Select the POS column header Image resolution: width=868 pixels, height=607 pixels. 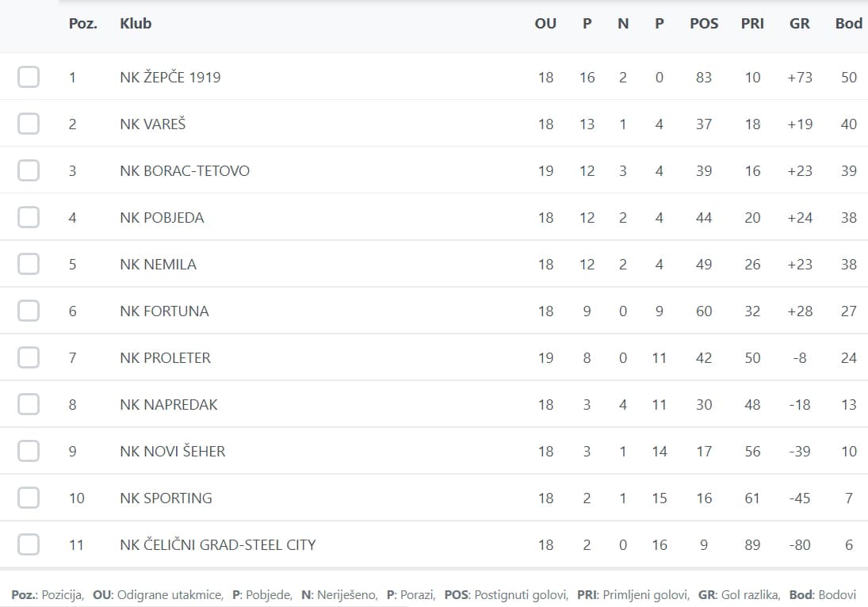click(704, 23)
